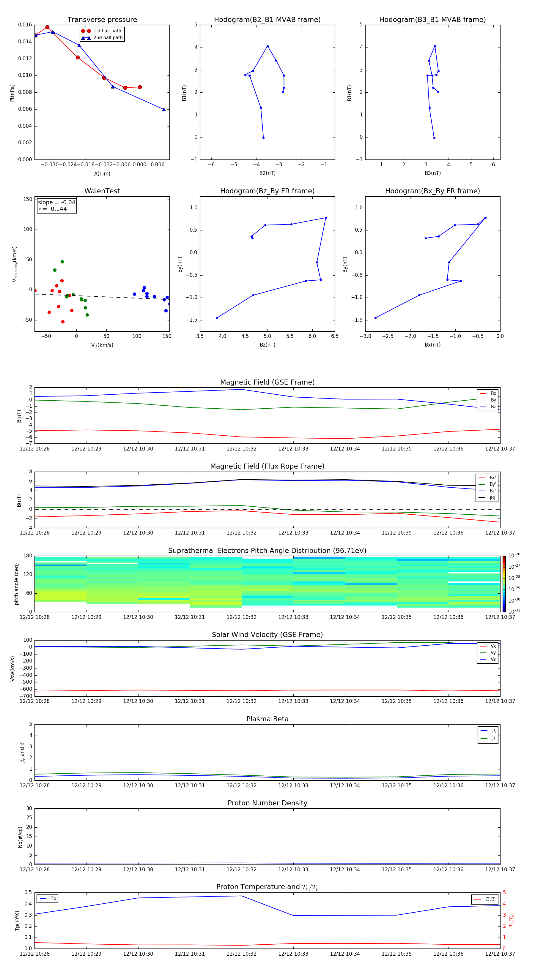535x980 pixels.
Task: Click the 'Transverse pressure' plot title
Action: [102, 20]
